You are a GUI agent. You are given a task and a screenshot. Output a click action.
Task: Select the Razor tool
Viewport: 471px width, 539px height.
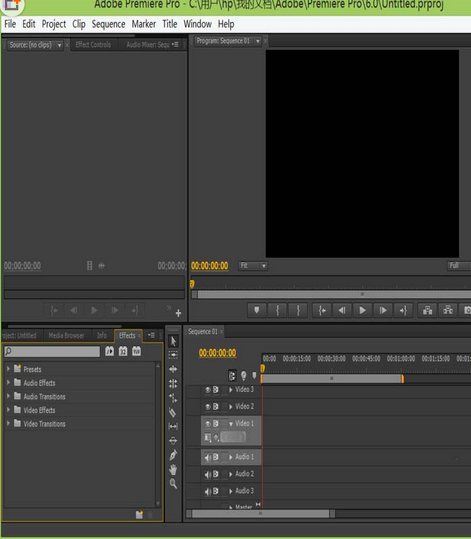173,412
